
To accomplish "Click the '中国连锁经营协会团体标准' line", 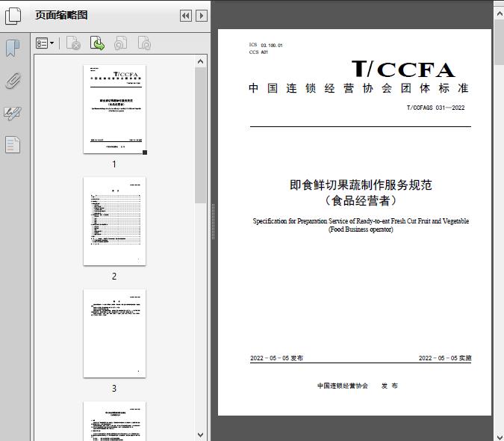I will (x=358, y=88).
